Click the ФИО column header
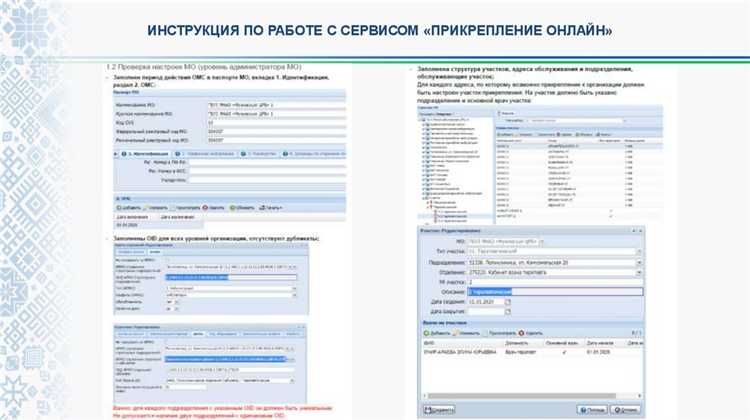 click(429, 343)
